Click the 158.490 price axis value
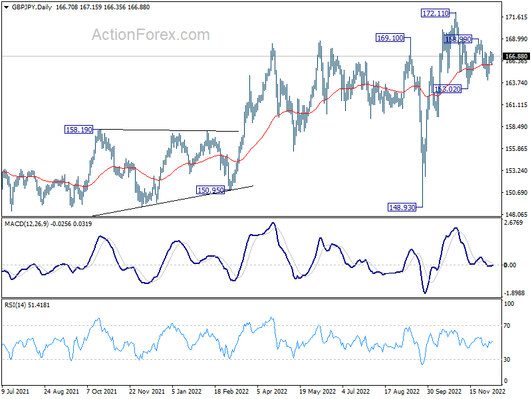The image size is (532, 399). point(517,127)
